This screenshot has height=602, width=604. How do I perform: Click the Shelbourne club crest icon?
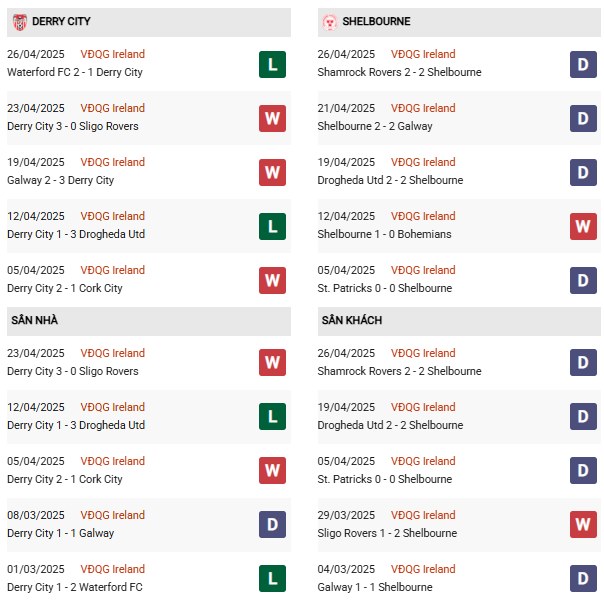(330, 22)
